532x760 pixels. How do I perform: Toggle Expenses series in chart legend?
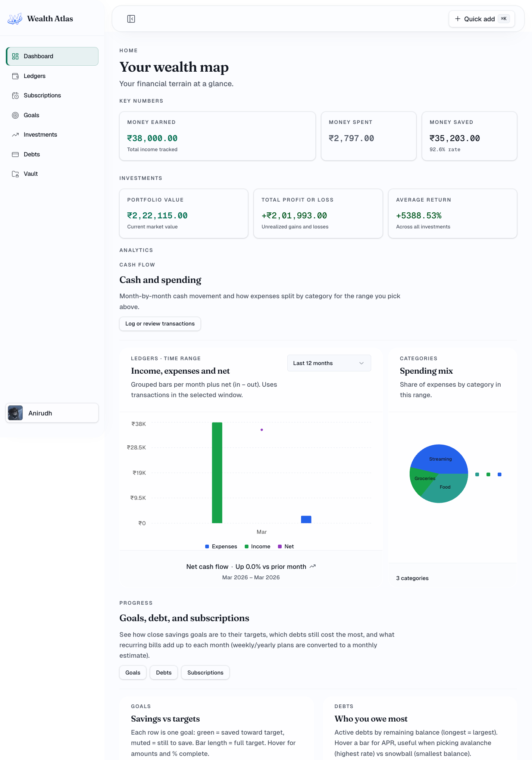(221, 546)
